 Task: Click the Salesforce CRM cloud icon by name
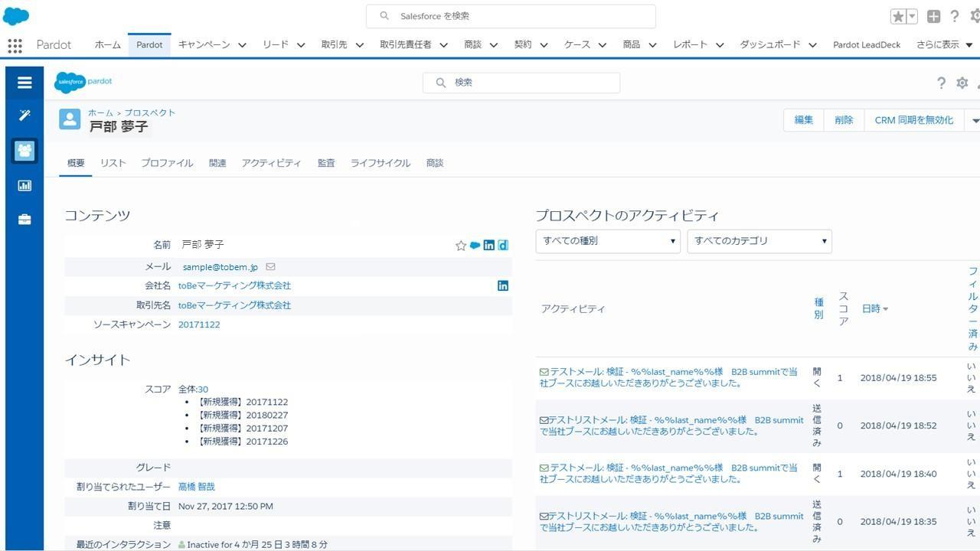[x=475, y=245]
